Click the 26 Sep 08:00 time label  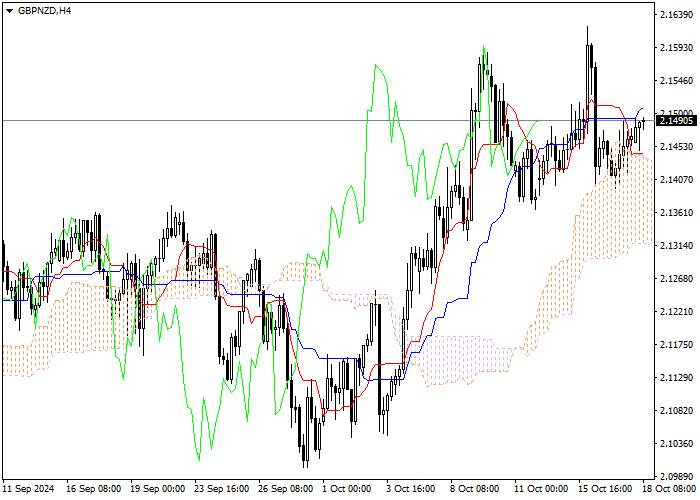286,489
